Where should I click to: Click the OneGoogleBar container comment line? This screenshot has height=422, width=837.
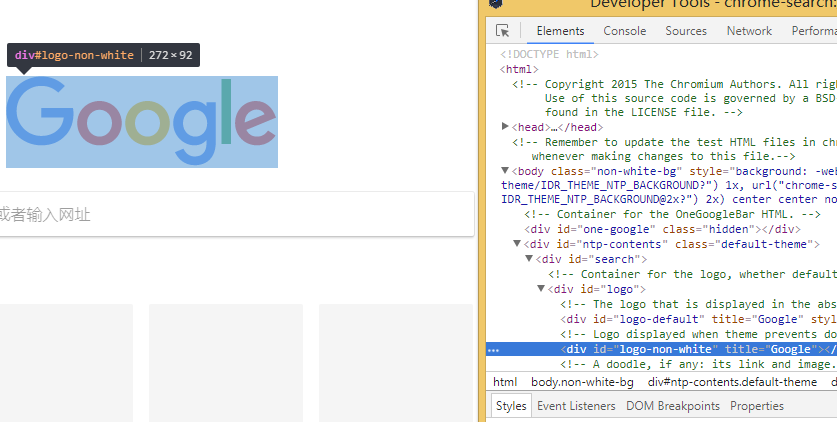coord(673,214)
